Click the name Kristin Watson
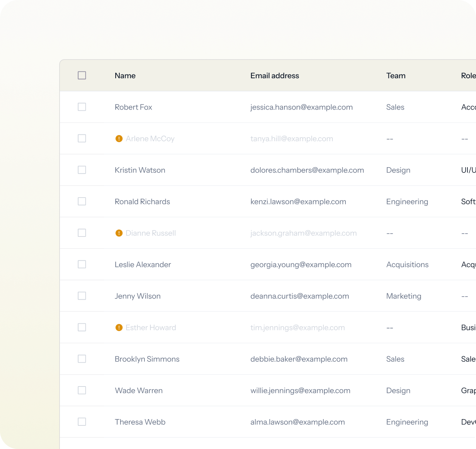476x449 pixels. 140,170
